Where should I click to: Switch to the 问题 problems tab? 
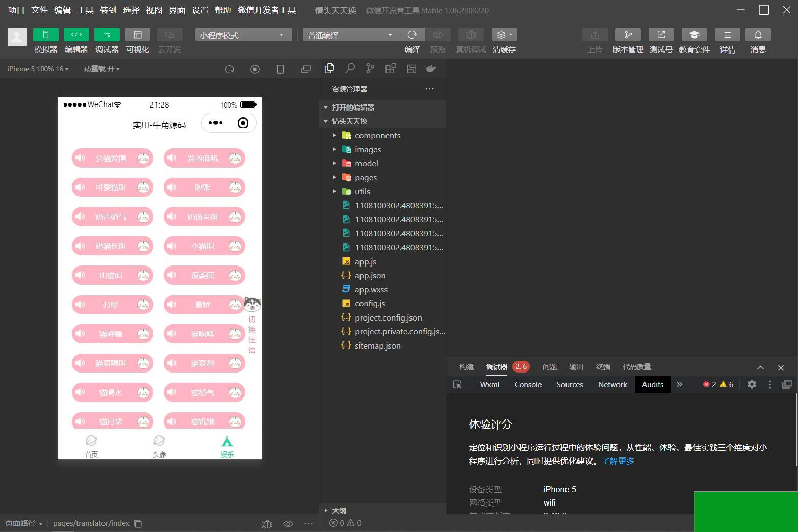tap(549, 367)
